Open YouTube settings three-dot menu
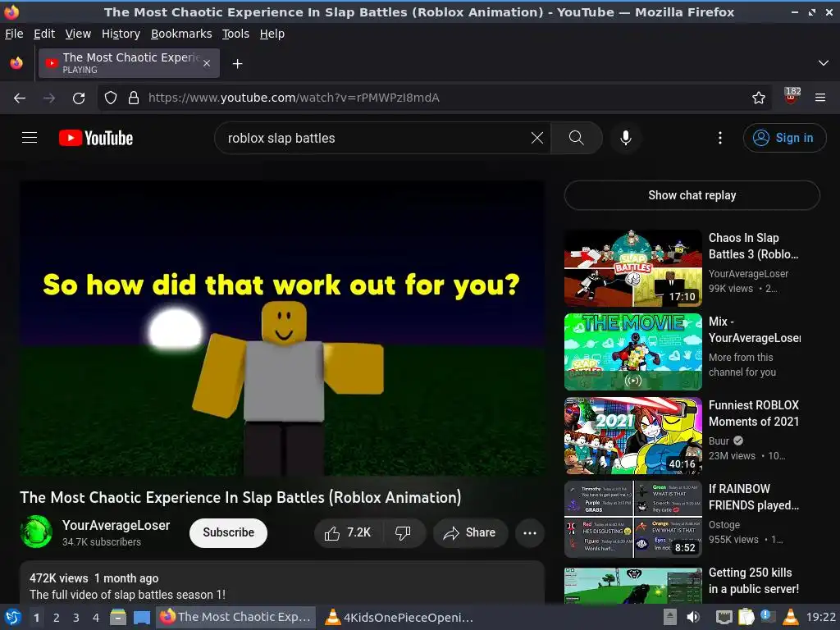This screenshot has height=630, width=840. coord(719,138)
